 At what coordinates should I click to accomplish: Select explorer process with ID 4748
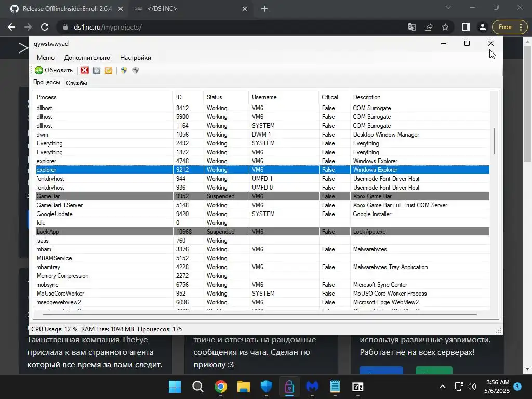click(x=262, y=161)
